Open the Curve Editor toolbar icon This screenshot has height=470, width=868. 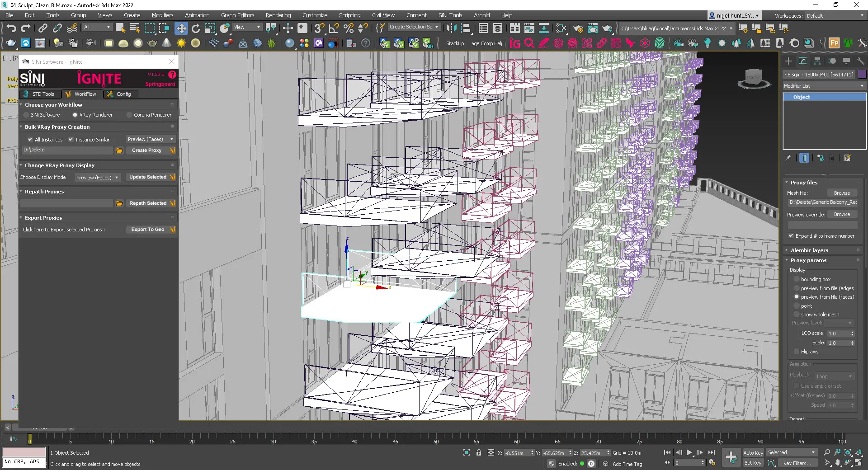point(529,28)
